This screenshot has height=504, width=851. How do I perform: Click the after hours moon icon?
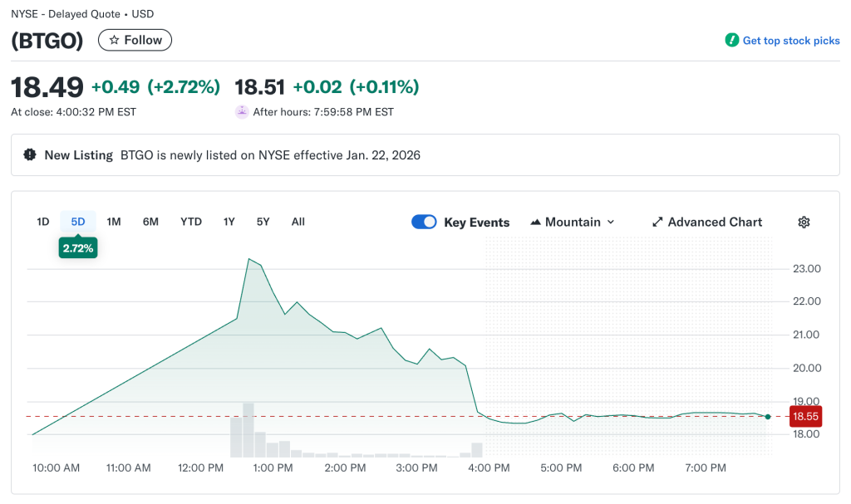point(242,112)
